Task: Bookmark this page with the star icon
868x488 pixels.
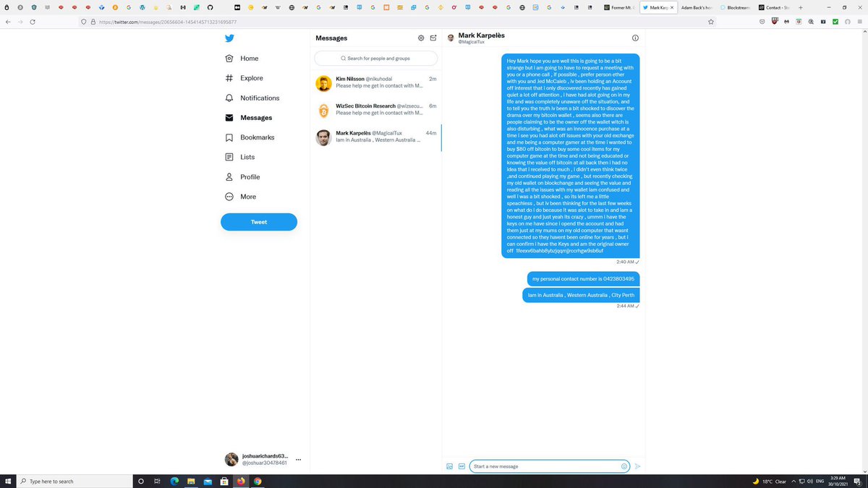Action: (x=711, y=22)
